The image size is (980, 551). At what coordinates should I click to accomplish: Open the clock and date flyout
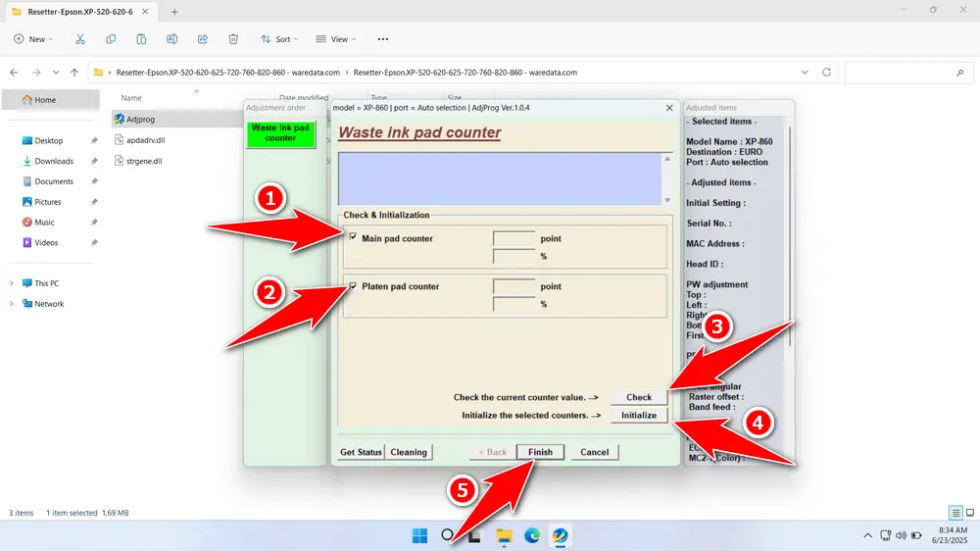[950, 535]
